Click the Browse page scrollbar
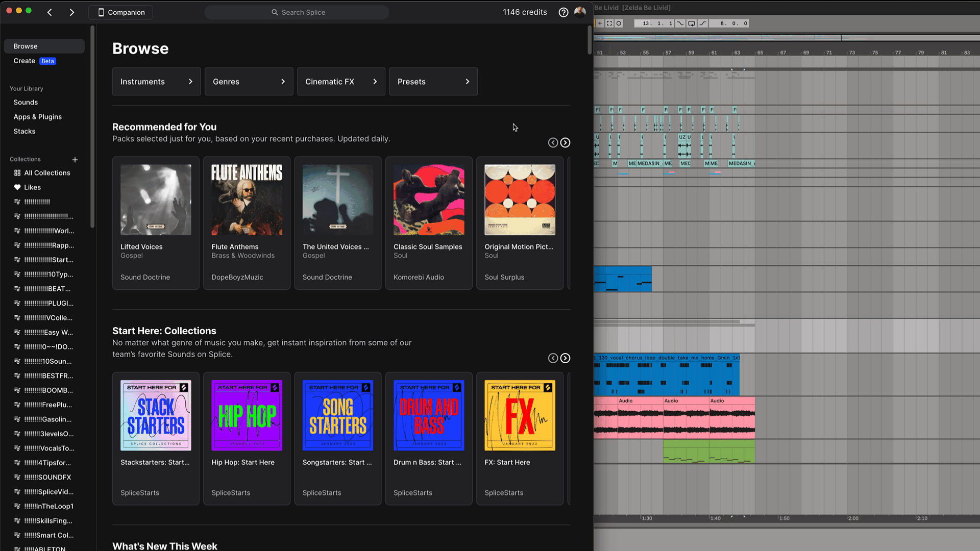980x551 pixels. pyautogui.click(x=590, y=40)
